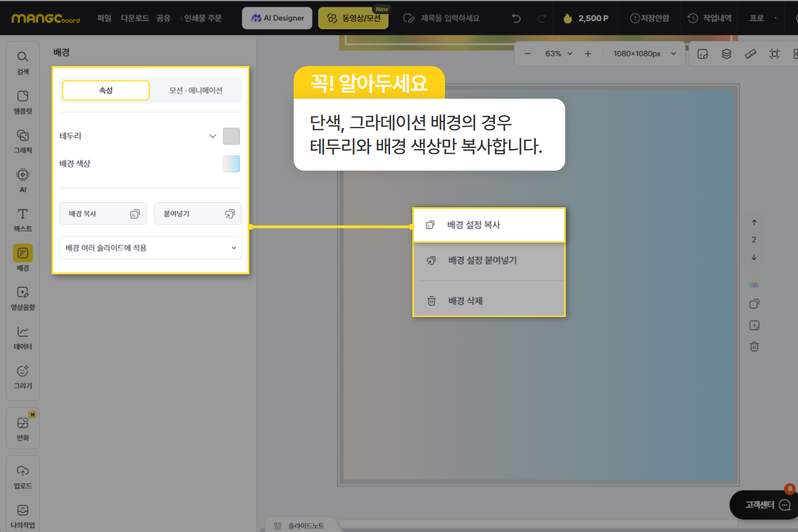Screen dimensions: 798x532
Task: Open the 배경 색상 gradient swatch
Action: point(231,163)
